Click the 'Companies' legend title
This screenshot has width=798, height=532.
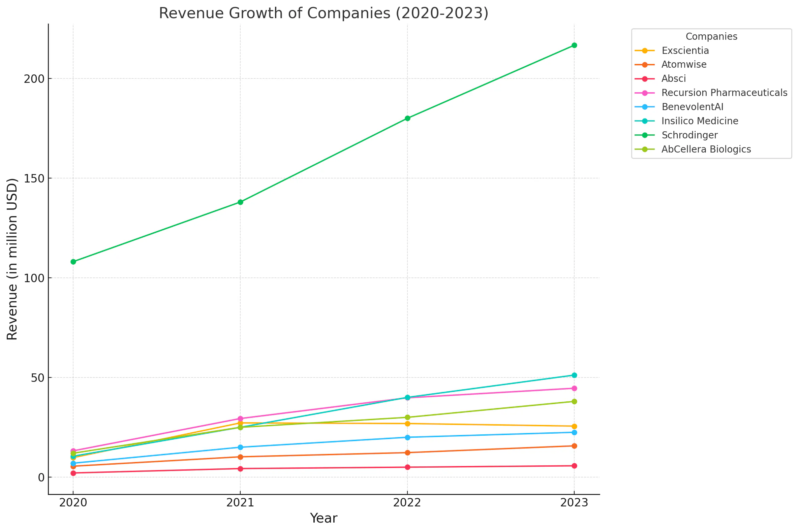(711, 37)
